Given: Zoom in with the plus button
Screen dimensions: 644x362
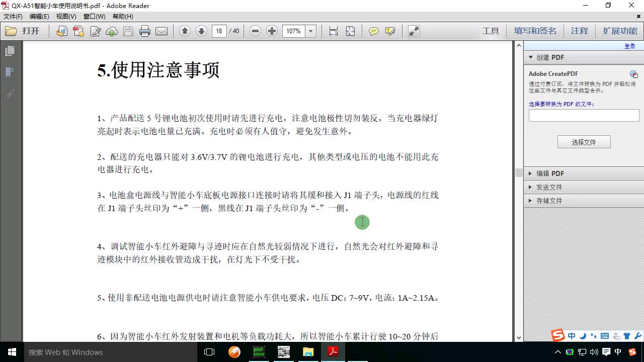Looking at the screenshot, I should [x=272, y=31].
